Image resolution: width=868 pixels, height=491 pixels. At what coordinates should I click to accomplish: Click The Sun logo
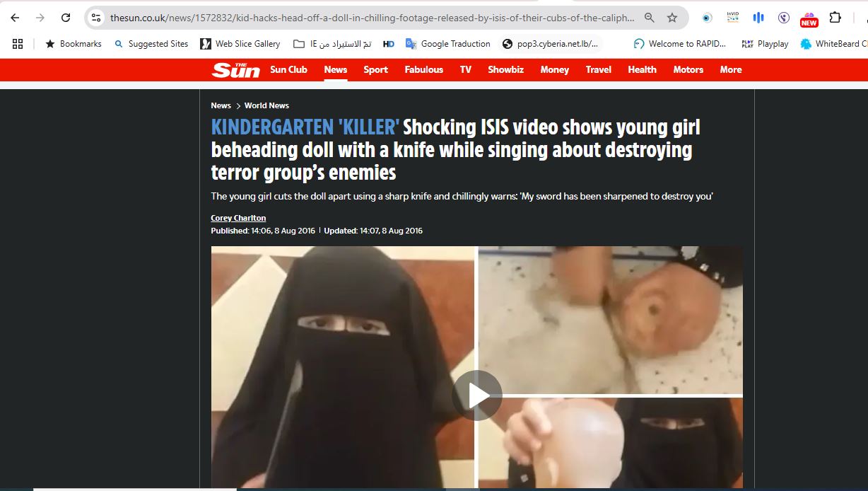pos(236,69)
